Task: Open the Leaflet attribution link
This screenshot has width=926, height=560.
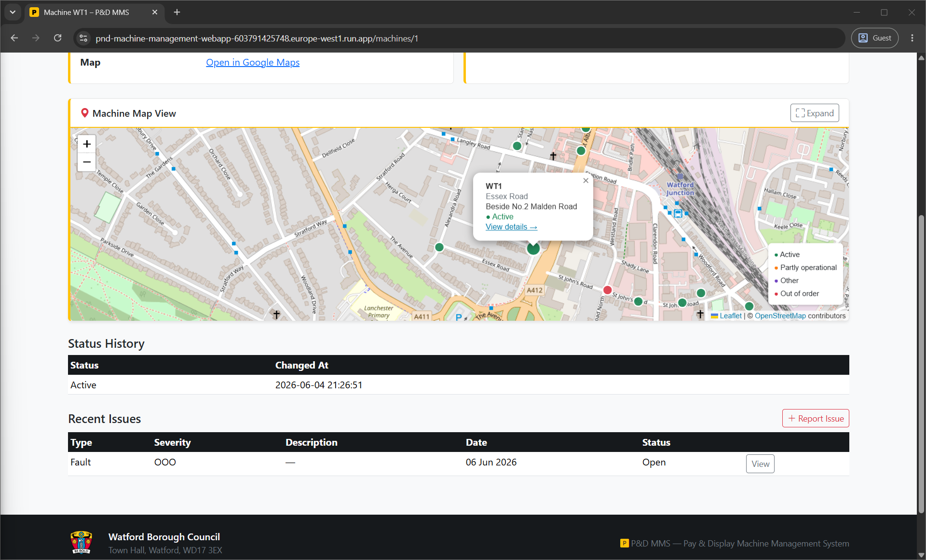Action: click(731, 315)
